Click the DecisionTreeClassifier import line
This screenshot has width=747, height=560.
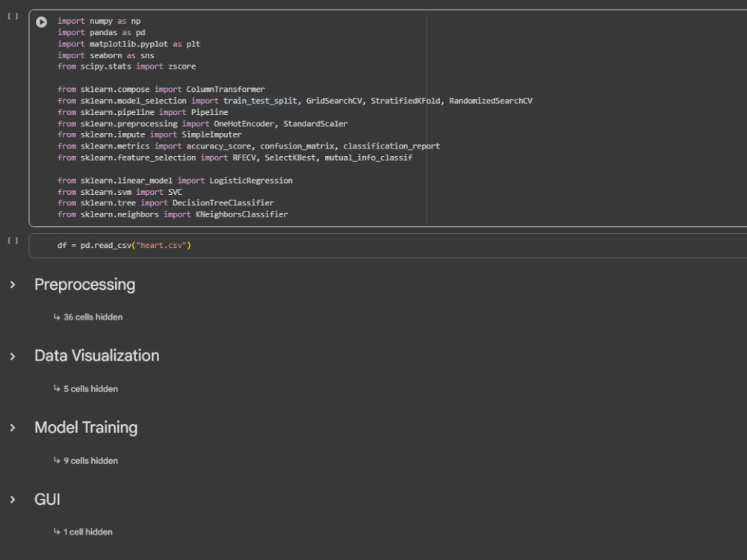166,203
